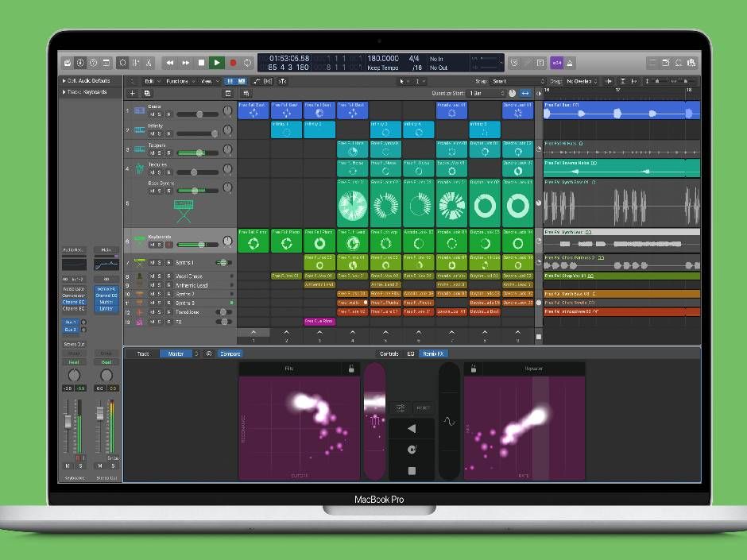Mute the Vocal Chops track
The image size is (747, 560).
pyautogui.click(x=152, y=276)
